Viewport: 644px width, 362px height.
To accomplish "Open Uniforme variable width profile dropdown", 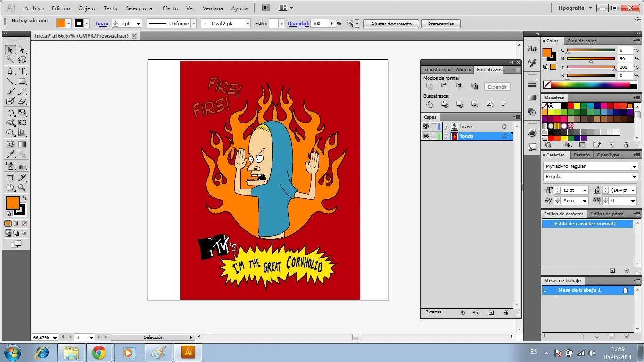I will 193,24.
